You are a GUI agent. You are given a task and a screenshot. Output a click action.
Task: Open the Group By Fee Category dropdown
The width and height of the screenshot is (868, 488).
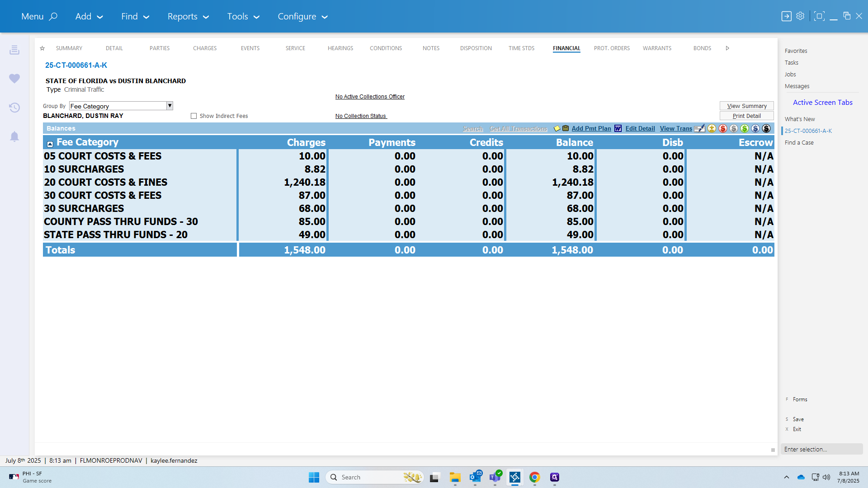[170, 106]
